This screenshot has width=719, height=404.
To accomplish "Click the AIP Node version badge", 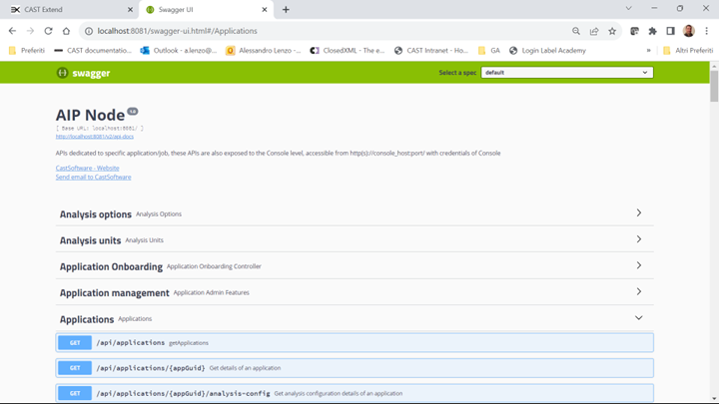I will 133,111.
